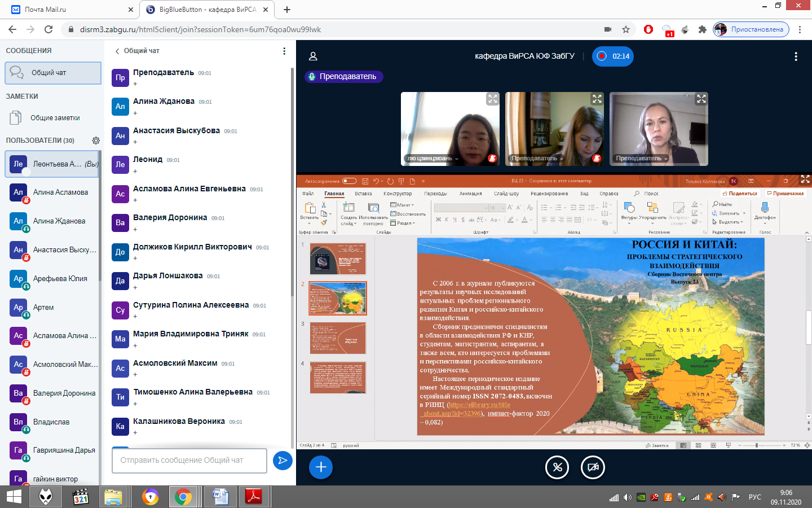Click the chat panel vertical scrollbar
The width and height of the screenshot is (812, 508).
[x=292, y=181]
